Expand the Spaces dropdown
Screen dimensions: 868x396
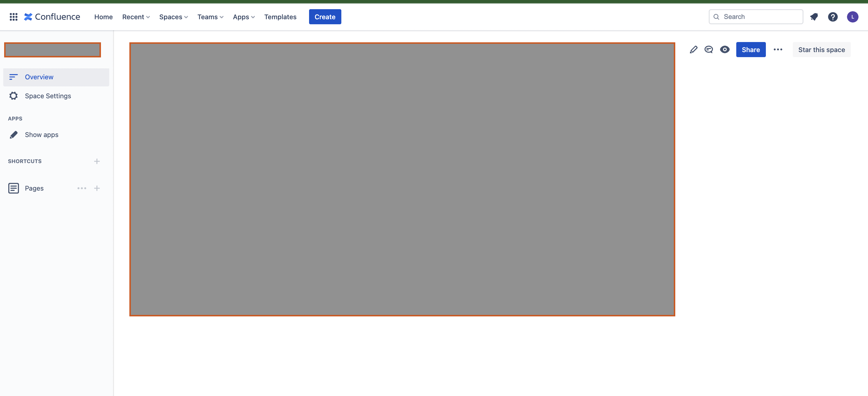(x=174, y=17)
